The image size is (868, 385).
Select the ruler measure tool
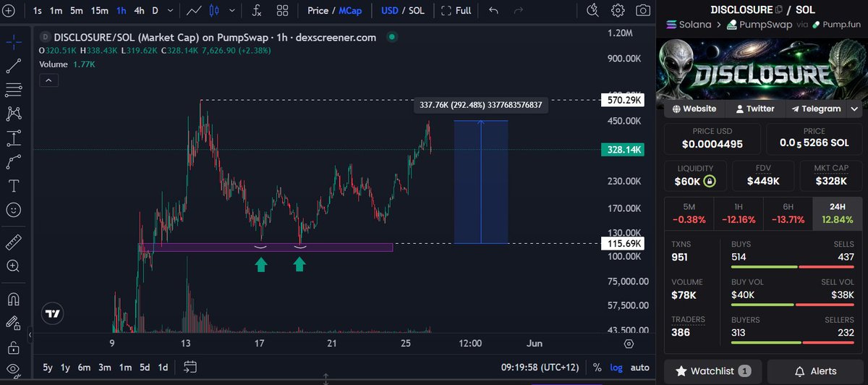[x=14, y=242]
